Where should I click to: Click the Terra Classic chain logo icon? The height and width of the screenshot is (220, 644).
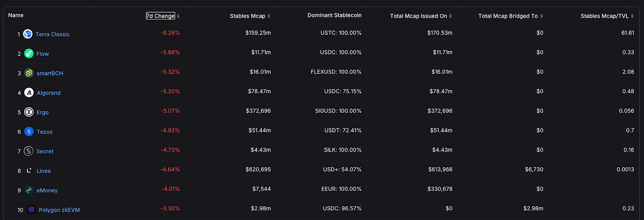pos(28,34)
